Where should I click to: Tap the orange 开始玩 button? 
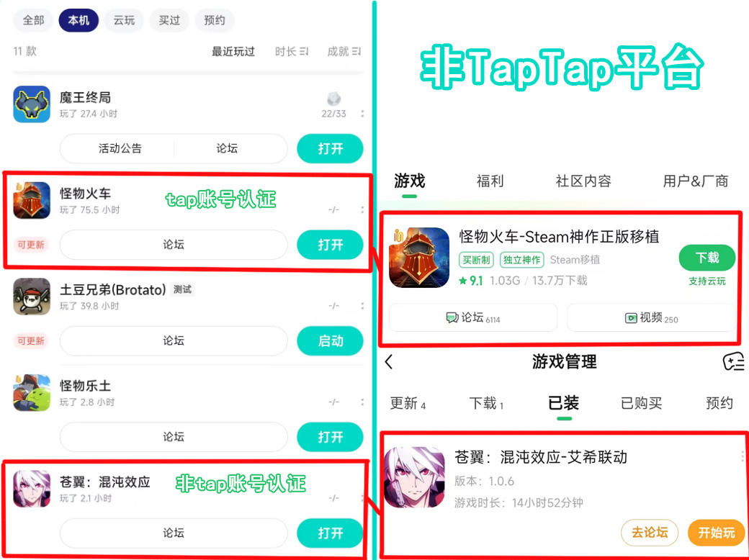point(716,533)
